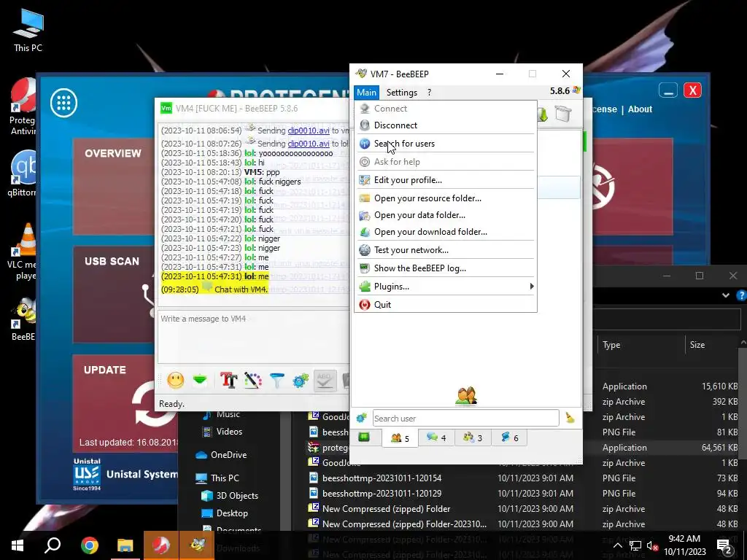Show hidden tray icons chevron
The height and width of the screenshot is (560, 747).
click(x=617, y=545)
